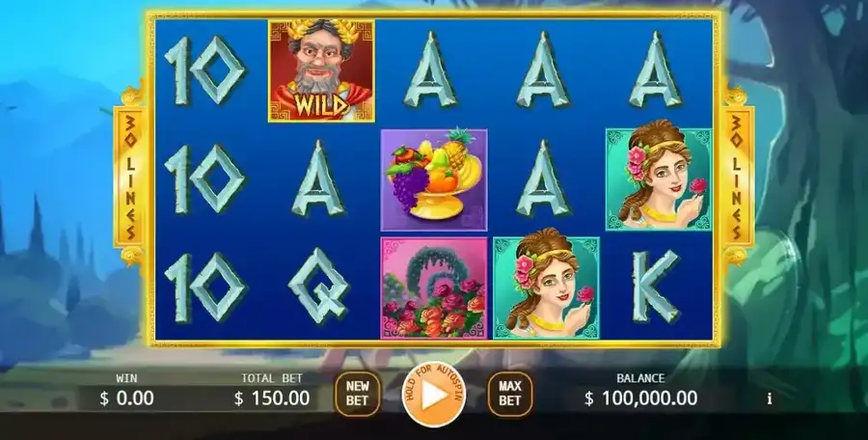Screen dimensions: 868x440
Task: Click the right 30 LINES banner
Action: [738, 177]
